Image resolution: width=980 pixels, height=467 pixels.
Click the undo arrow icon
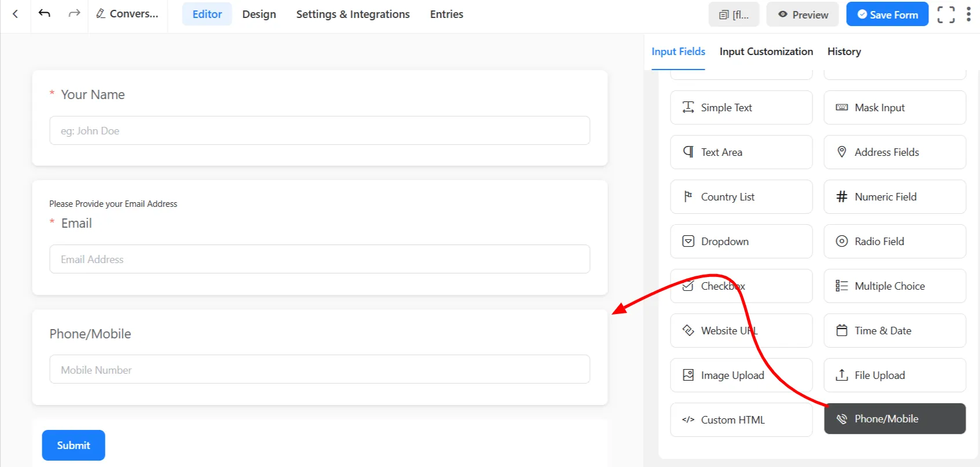[x=45, y=14]
